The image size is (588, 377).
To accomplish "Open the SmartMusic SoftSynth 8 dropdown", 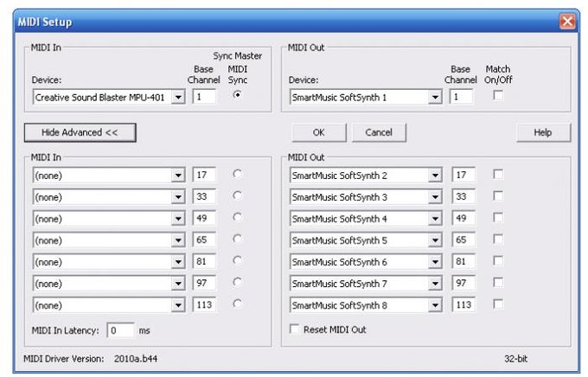I will 366,305.
